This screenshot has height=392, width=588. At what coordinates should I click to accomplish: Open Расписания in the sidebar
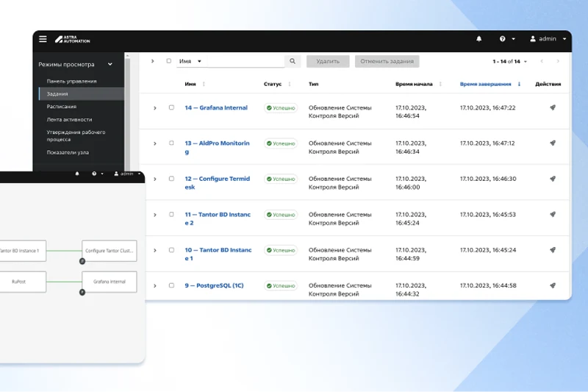[61, 107]
